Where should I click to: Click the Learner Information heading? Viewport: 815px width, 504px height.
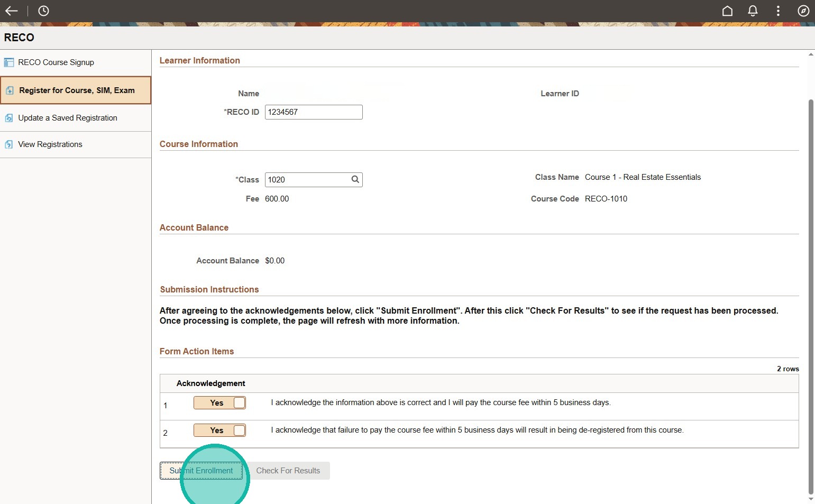(x=200, y=61)
